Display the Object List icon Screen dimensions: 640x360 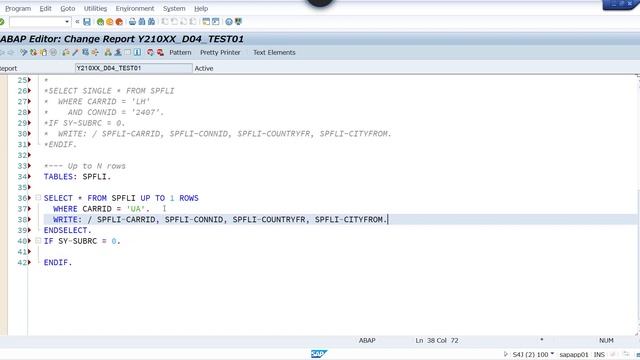(108, 52)
